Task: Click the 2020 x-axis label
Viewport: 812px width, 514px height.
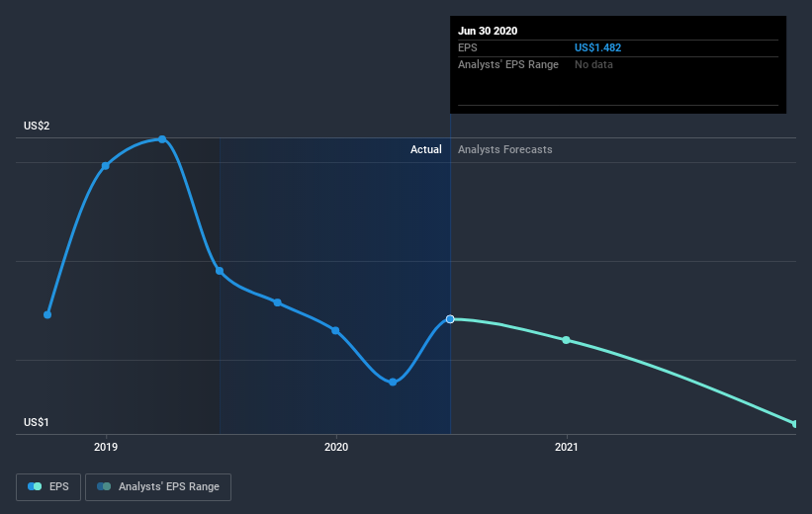Action: (x=336, y=447)
